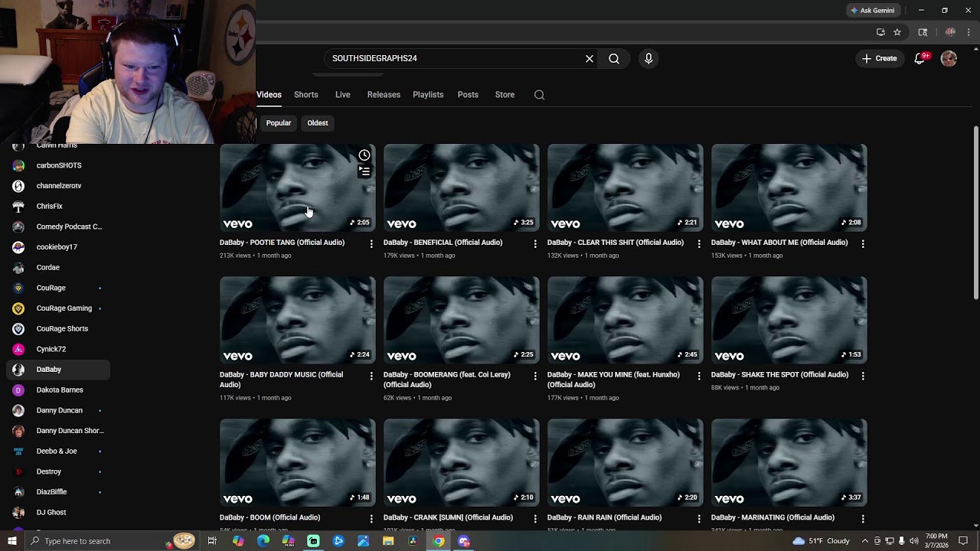Add POOTIE TANG to Watch Later
This screenshot has height=551, width=980.
click(x=364, y=155)
